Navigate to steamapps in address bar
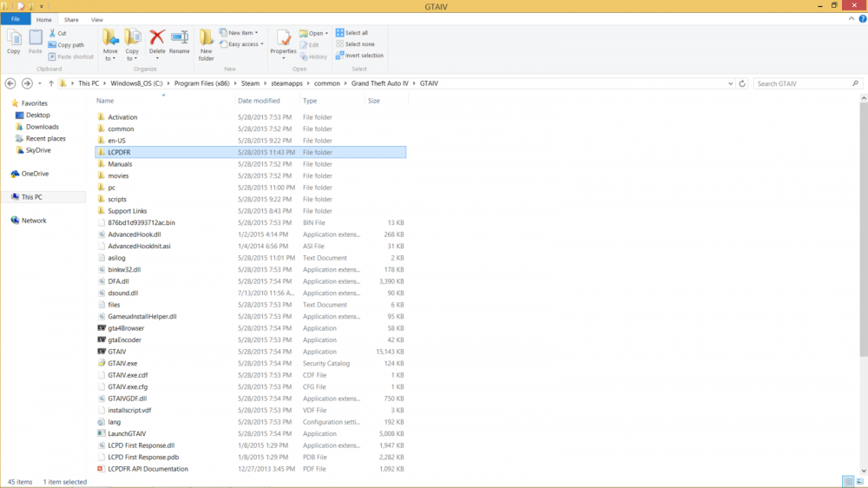Viewport: 868px width, 488px height. (x=286, y=83)
